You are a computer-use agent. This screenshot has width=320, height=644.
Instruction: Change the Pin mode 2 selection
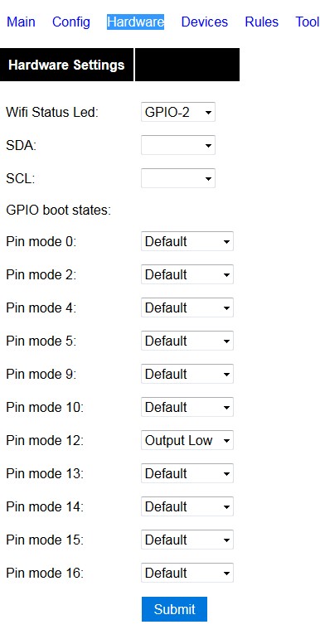coord(187,275)
